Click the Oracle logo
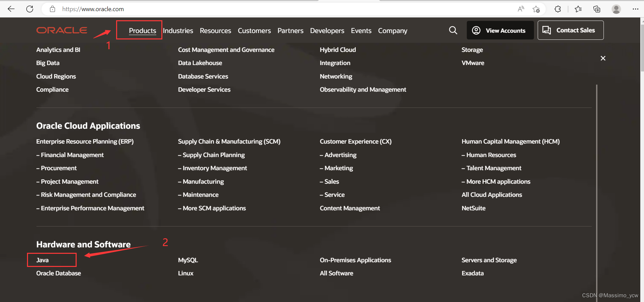This screenshot has width=644, height=302. [62, 30]
